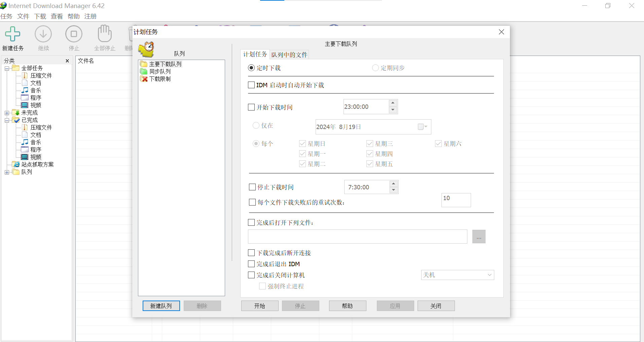644x342 pixels.
Task: Switch to the 队列中的文件 tab
Action: [289, 54]
